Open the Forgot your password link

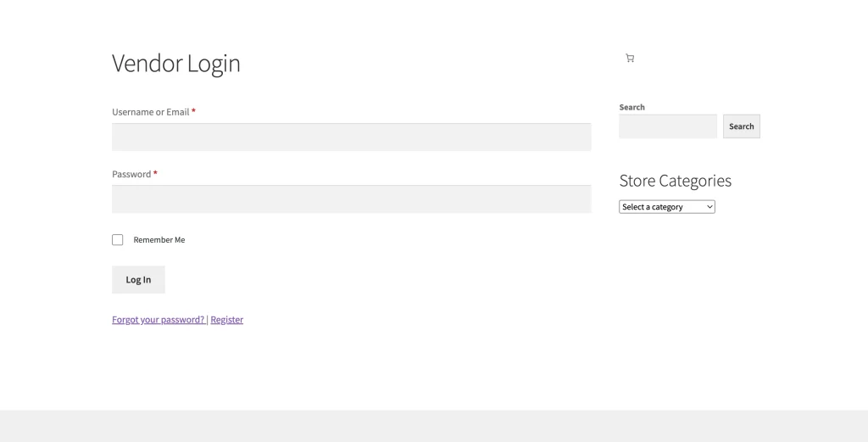158,320
